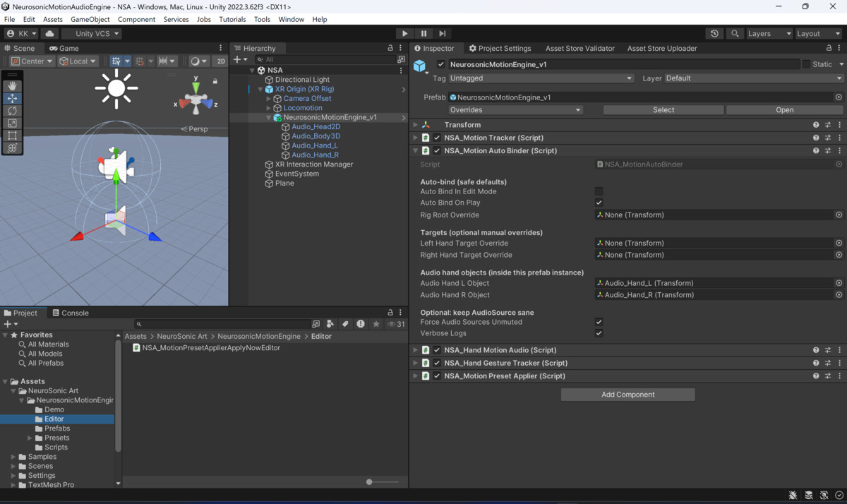Viewport: 847px width, 504px height.
Task: Click the search icon in the top toolbar
Action: click(x=734, y=33)
